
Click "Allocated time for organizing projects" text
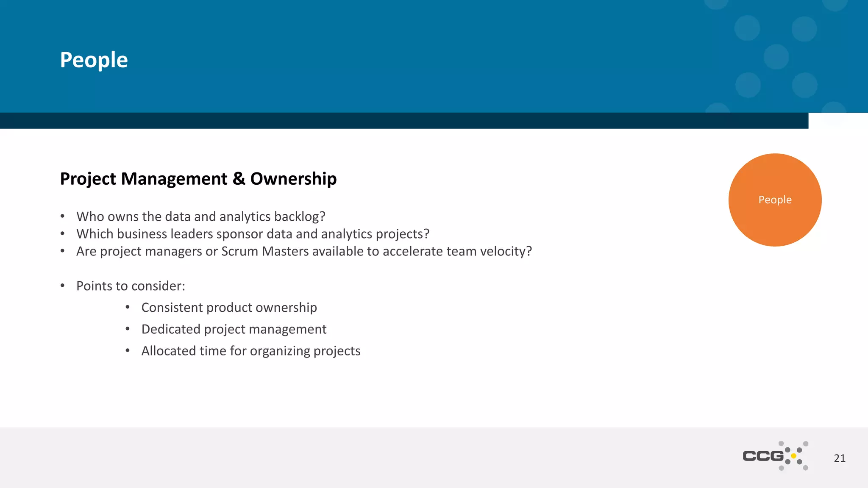250,351
